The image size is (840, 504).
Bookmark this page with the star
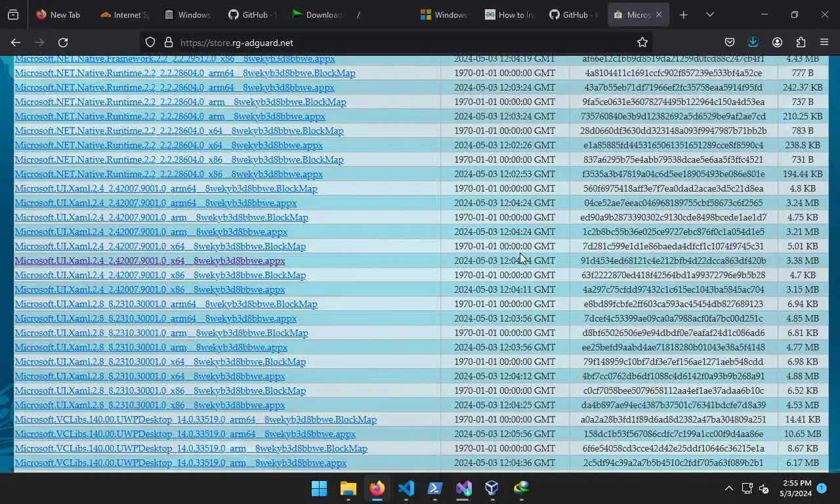point(642,43)
